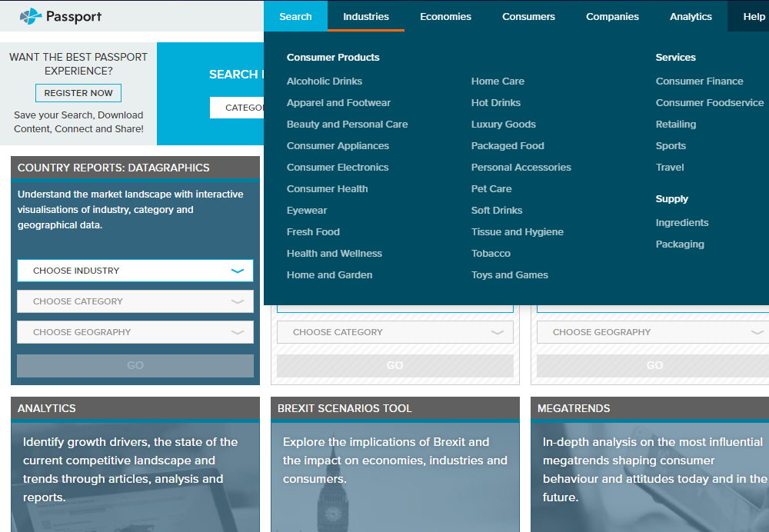Image resolution: width=769 pixels, height=532 pixels.
Task: Click GO button in the middle panel
Action: (x=395, y=365)
